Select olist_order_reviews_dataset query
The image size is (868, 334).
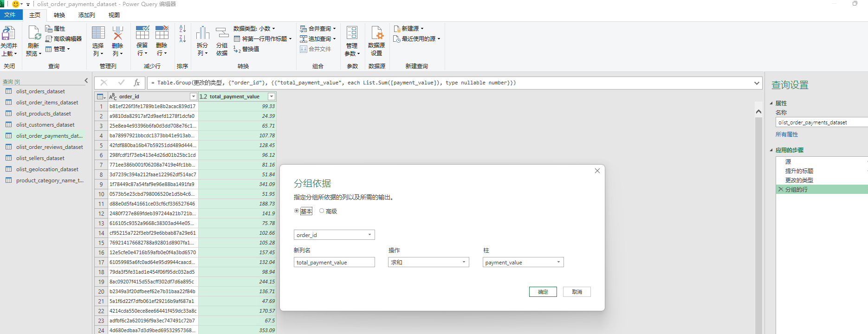coord(49,147)
